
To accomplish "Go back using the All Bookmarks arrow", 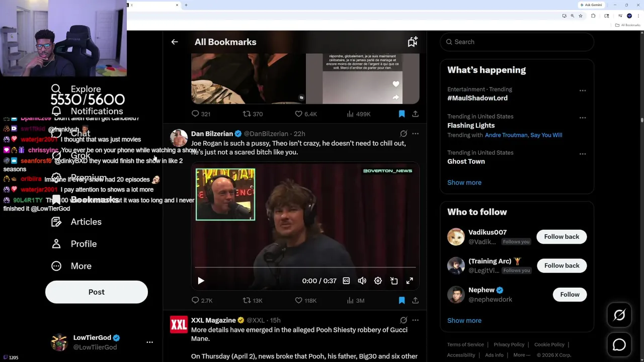I will [175, 42].
